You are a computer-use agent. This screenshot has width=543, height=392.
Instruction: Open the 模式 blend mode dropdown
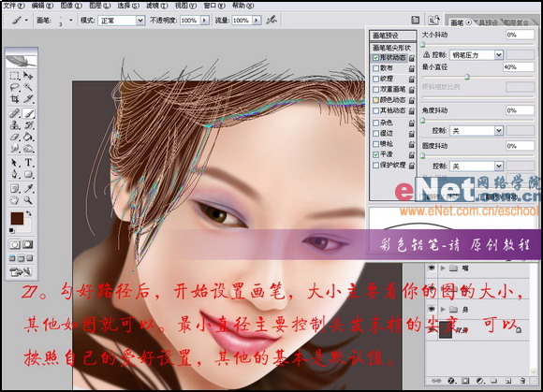tap(122, 21)
